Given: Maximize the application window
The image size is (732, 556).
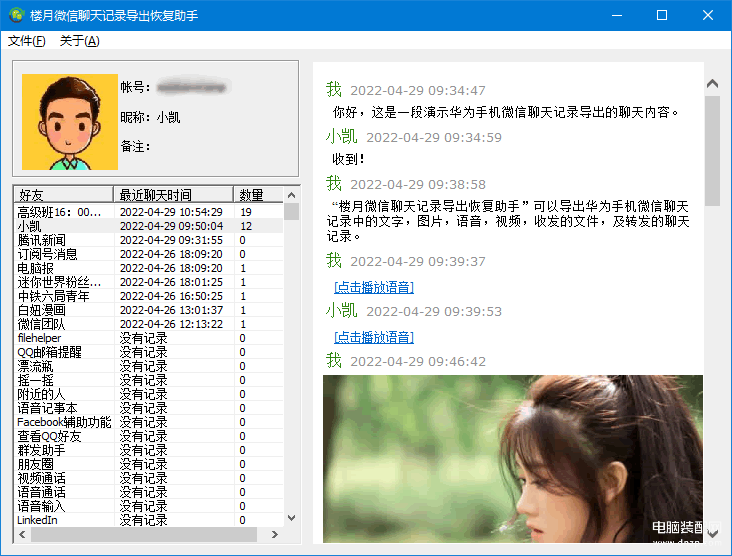Looking at the screenshot, I should (x=662, y=15).
